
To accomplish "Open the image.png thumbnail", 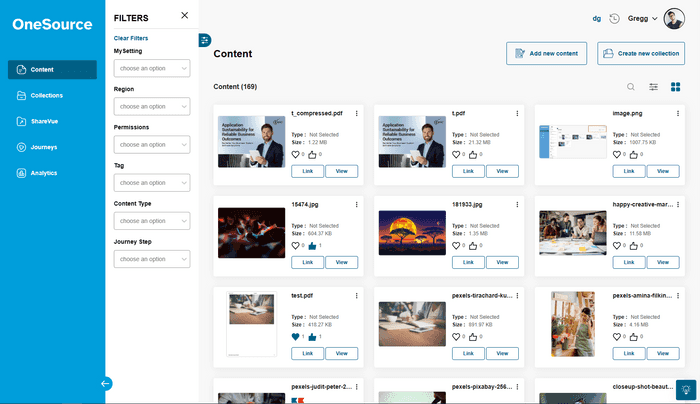I will [573, 142].
